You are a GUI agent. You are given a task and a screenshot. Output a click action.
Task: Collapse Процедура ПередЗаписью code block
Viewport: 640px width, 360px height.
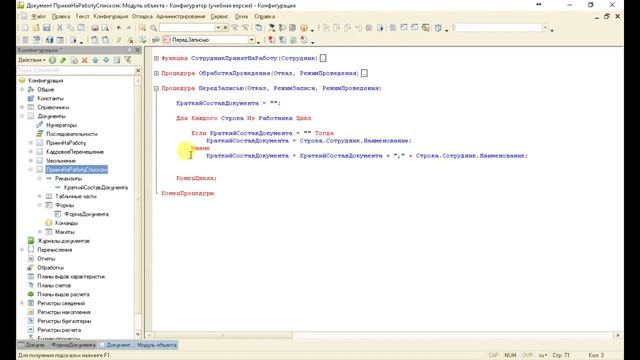[156, 88]
